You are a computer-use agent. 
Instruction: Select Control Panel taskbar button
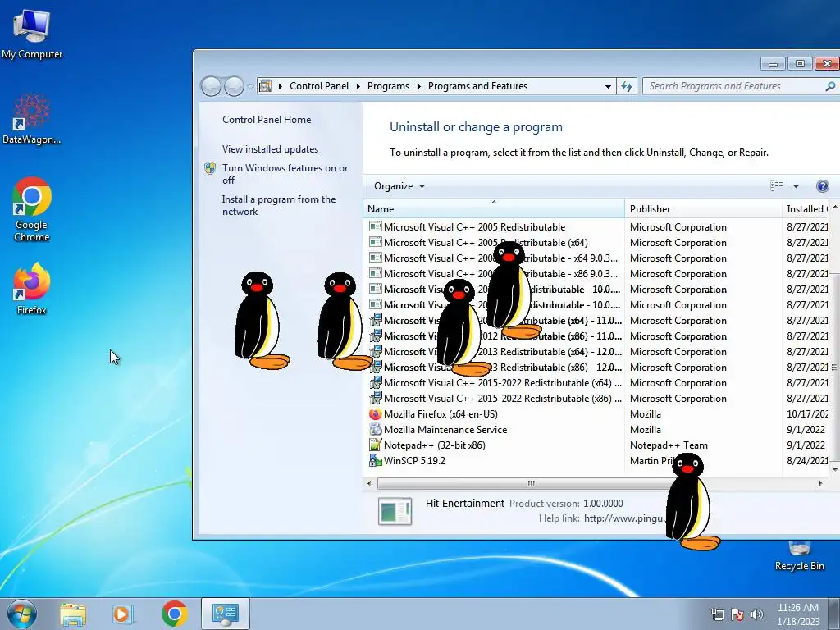[226, 614]
